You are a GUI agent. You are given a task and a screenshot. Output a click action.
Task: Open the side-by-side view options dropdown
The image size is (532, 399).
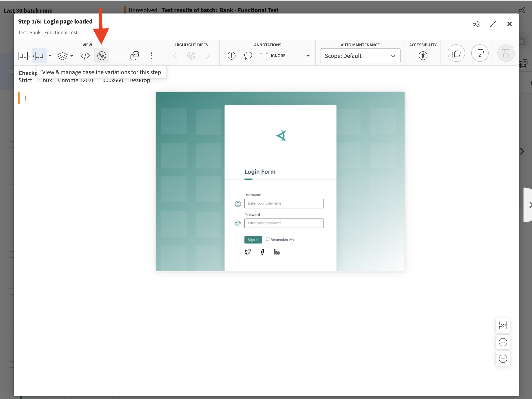(50, 55)
